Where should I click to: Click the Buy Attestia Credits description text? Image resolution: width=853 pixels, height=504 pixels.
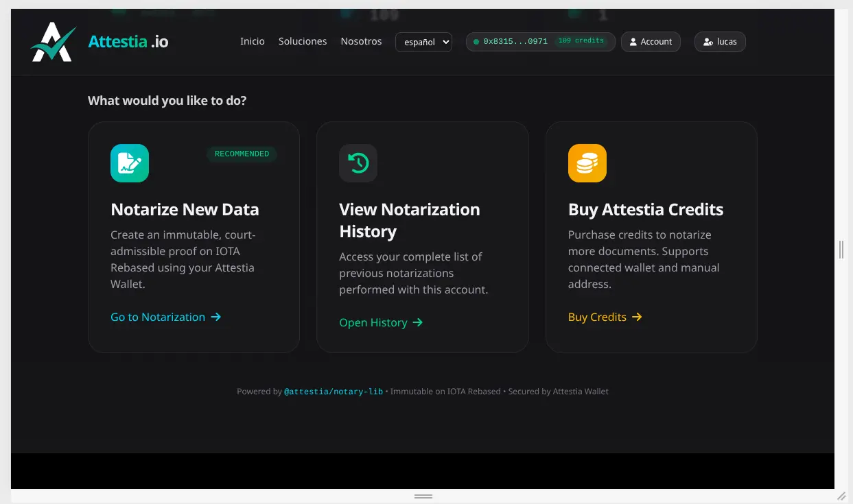tap(644, 259)
